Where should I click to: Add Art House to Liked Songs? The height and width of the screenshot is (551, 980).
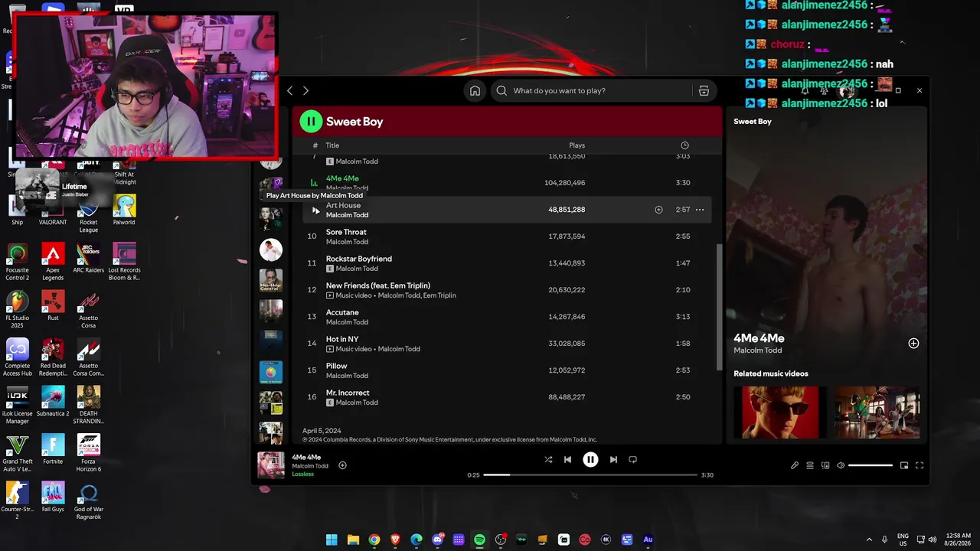pyautogui.click(x=658, y=210)
